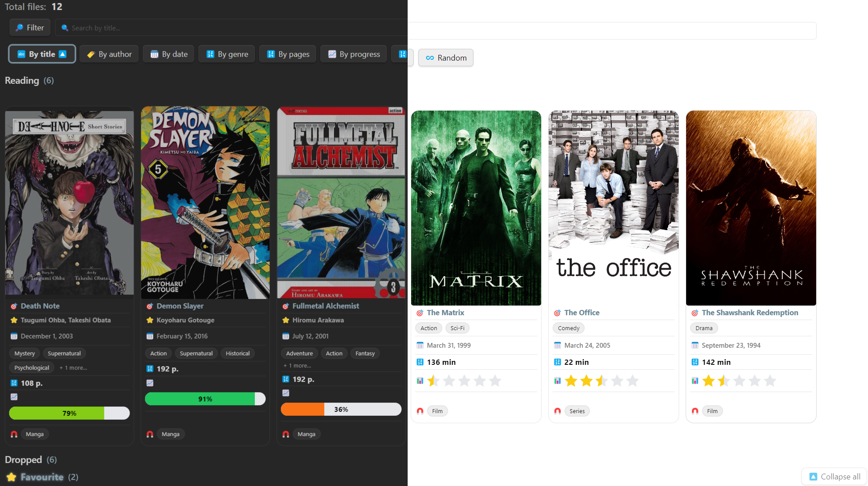Screen dimensions: 868x486
Task: Click calendar icon for March 31, 1999
Action: pos(420,346)
